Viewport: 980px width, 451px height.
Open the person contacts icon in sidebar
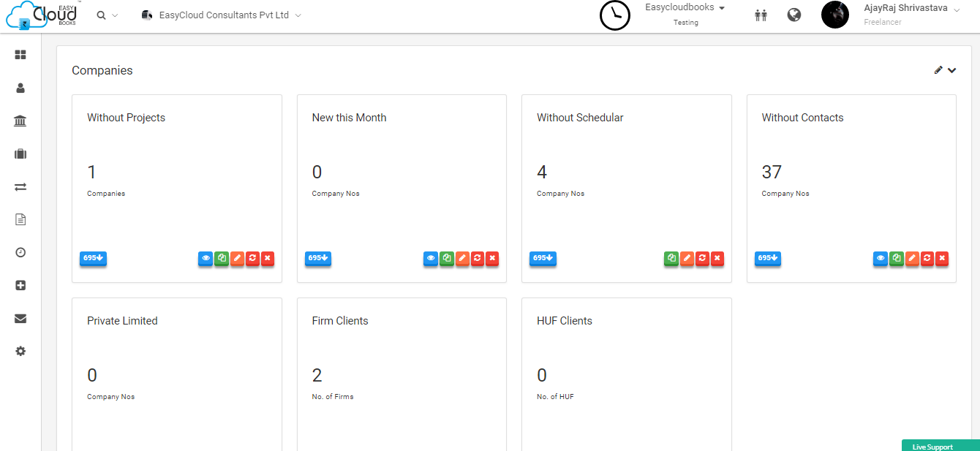point(20,88)
